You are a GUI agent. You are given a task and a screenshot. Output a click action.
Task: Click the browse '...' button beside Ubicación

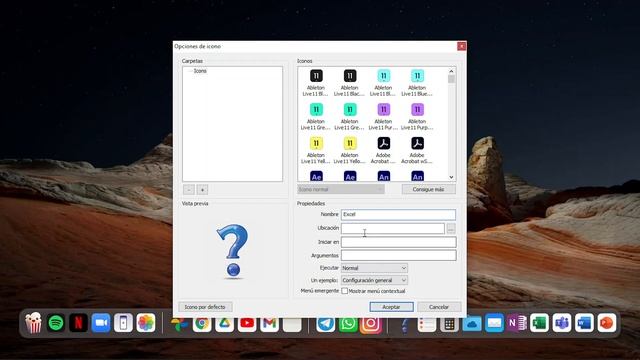451,229
